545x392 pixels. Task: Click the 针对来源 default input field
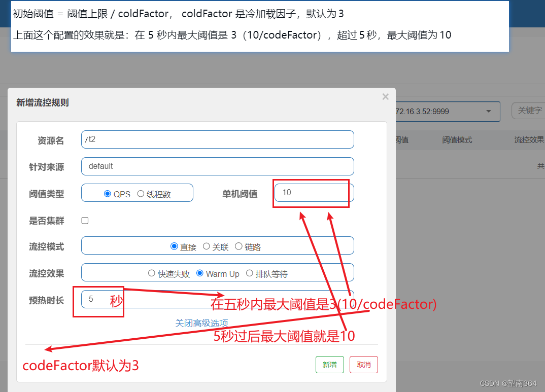click(217, 166)
